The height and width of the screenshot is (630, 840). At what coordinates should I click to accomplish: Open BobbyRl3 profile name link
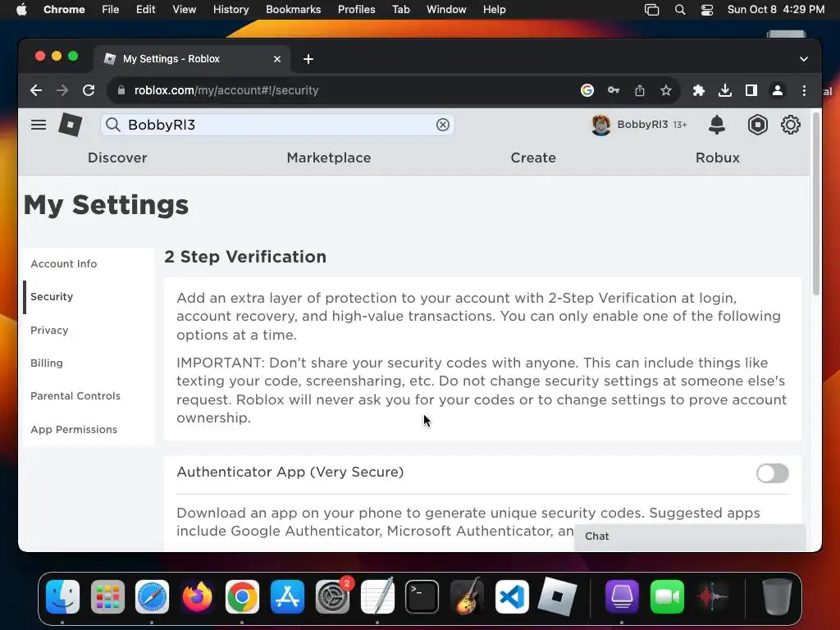642,125
